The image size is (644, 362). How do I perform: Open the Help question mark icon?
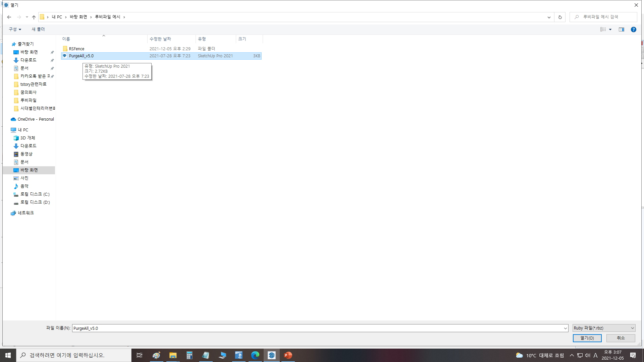tap(633, 29)
